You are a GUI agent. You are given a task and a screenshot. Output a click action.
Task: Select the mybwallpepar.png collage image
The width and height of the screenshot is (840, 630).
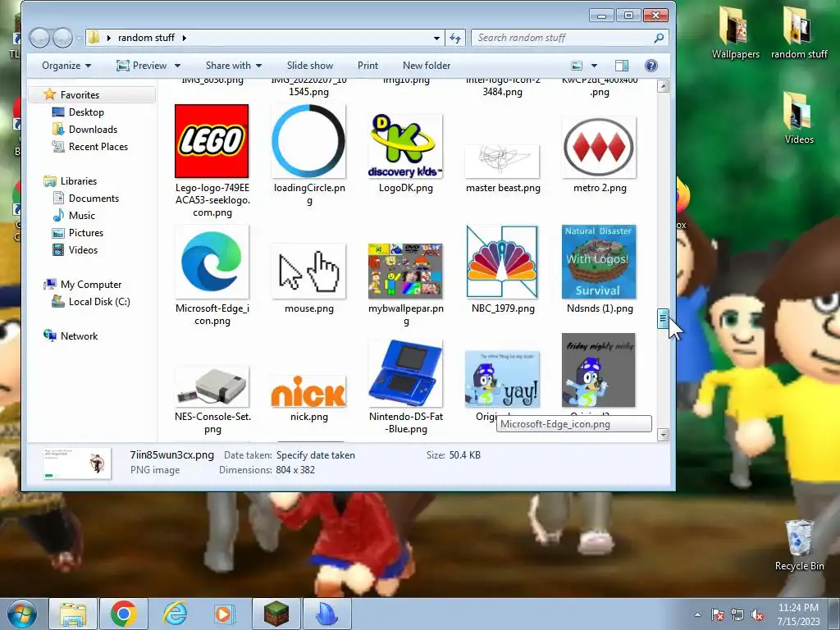tap(405, 271)
